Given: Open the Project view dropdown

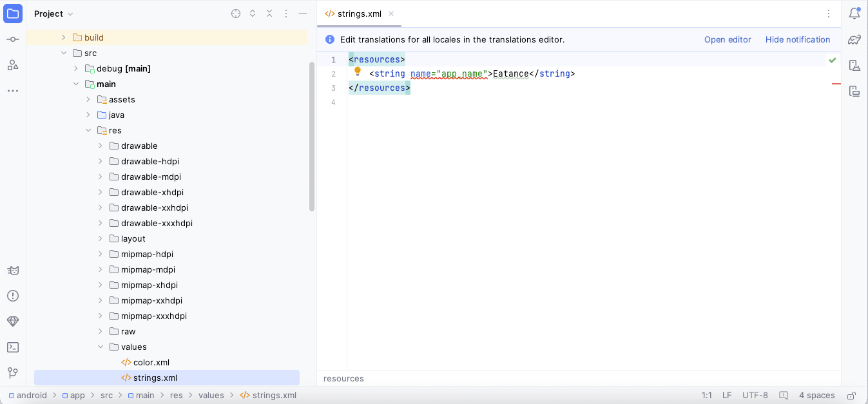Looking at the screenshot, I should coord(54,14).
